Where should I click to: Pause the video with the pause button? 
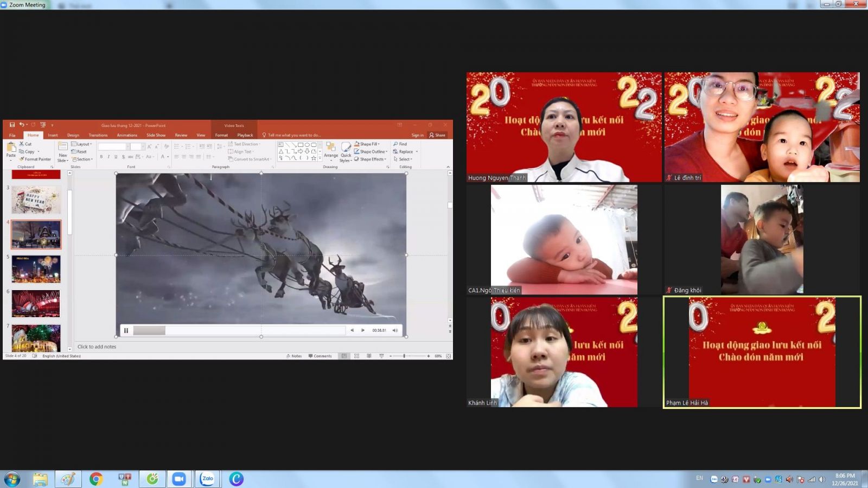point(126,330)
